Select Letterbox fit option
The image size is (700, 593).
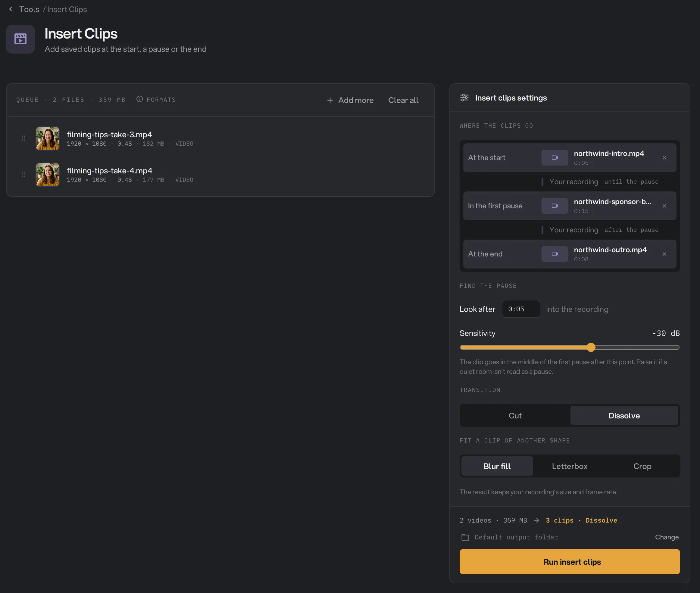point(570,466)
